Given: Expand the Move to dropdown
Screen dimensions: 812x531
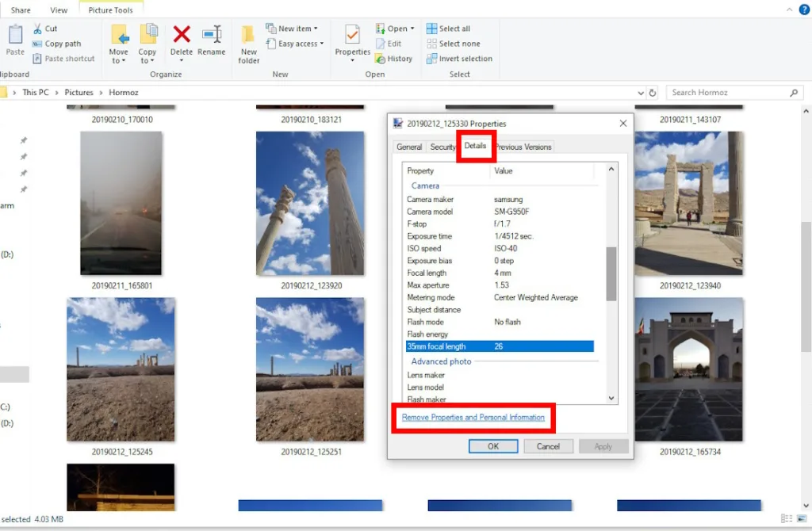Looking at the screenshot, I should pyautogui.click(x=119, y=61).
